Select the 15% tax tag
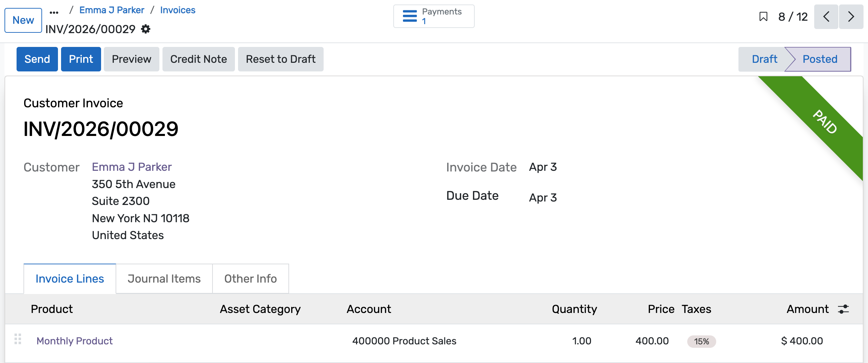 coord(701,341)
